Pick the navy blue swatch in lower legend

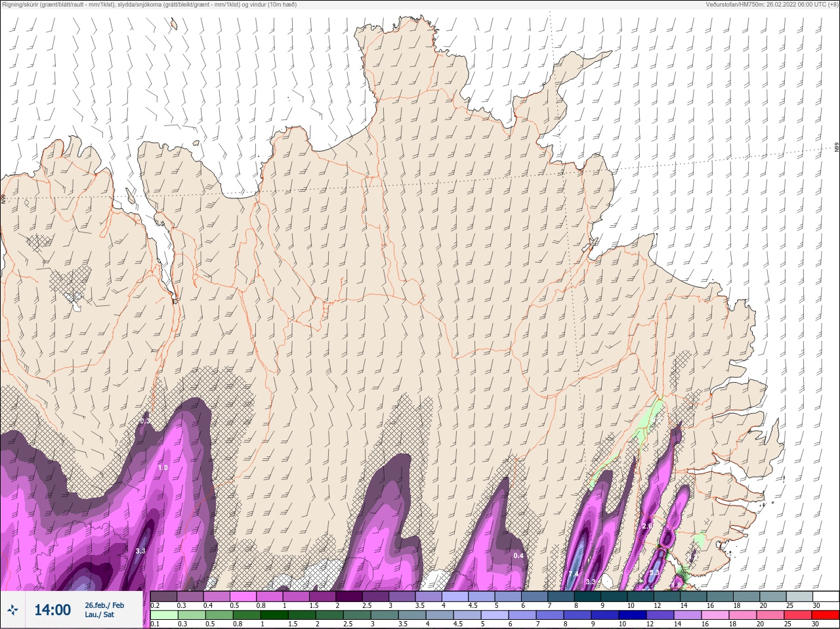(631, 615)
